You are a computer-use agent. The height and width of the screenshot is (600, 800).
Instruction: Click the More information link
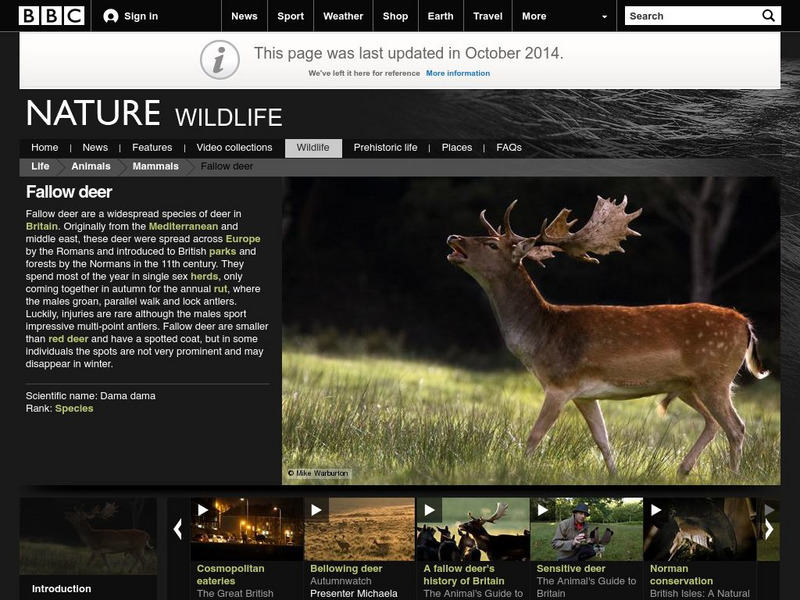tap(459, 73)
